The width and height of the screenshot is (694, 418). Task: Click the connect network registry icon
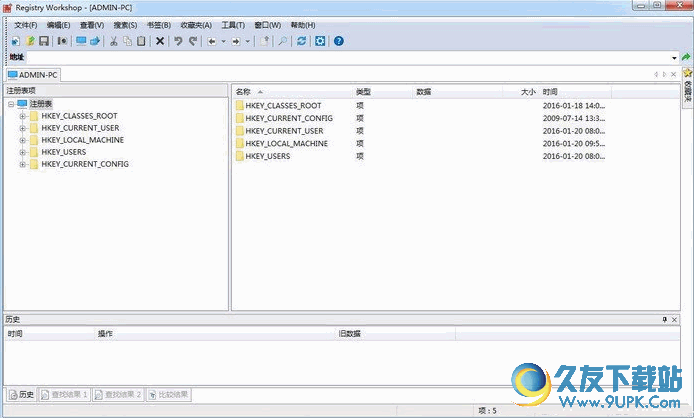pos(95,41)
